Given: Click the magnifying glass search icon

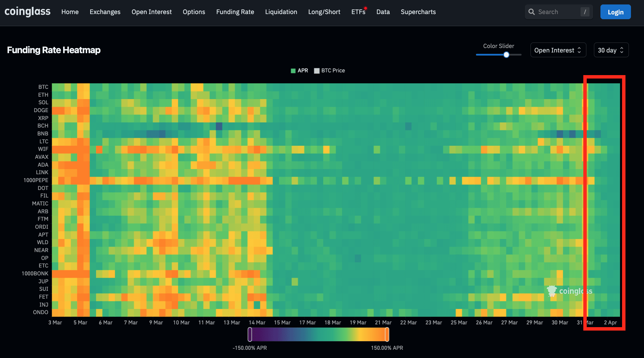Looking at the screenshot, I should 532,12.
